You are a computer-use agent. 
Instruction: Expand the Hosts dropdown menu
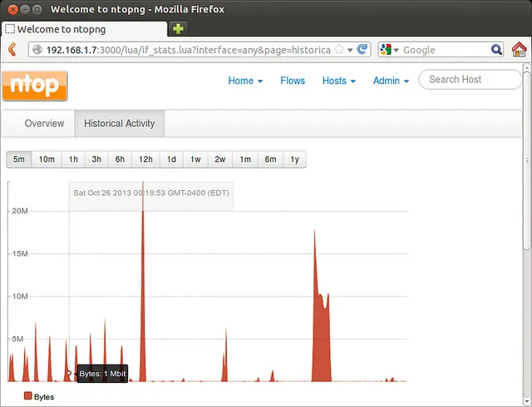pyautogui.click(x=338, y=81)
